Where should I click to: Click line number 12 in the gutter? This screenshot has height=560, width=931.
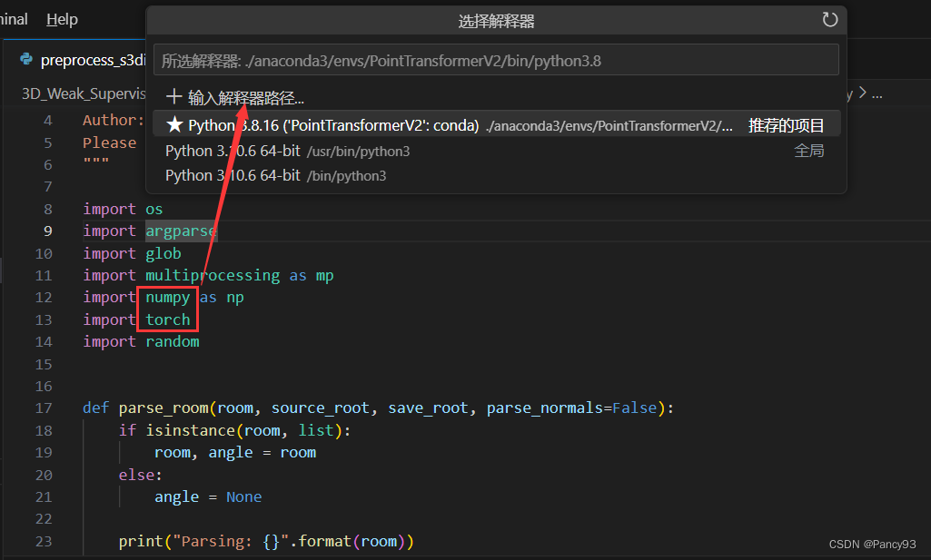[x=44, y=297]
